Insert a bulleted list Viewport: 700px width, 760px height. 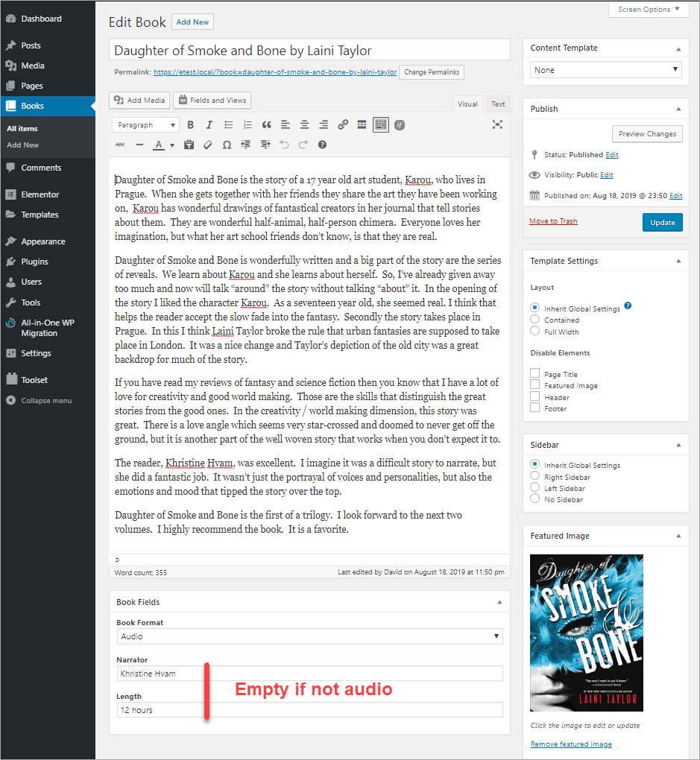228,124
